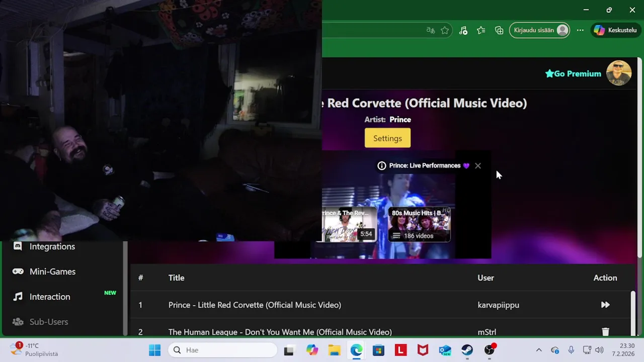Click the taskbar Hae search box
The height and width of the screenshot is (362, 644).
click(x=223, y=350)
